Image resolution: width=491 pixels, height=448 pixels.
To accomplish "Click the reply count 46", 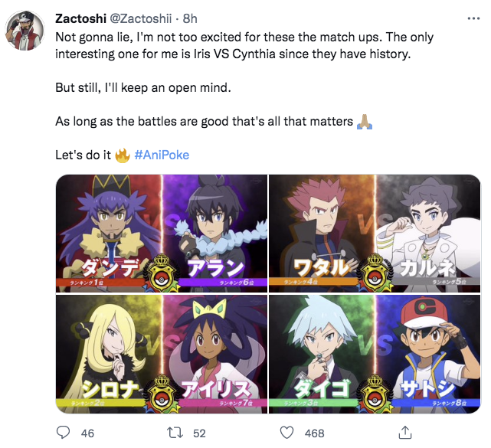I will (87, 433).
